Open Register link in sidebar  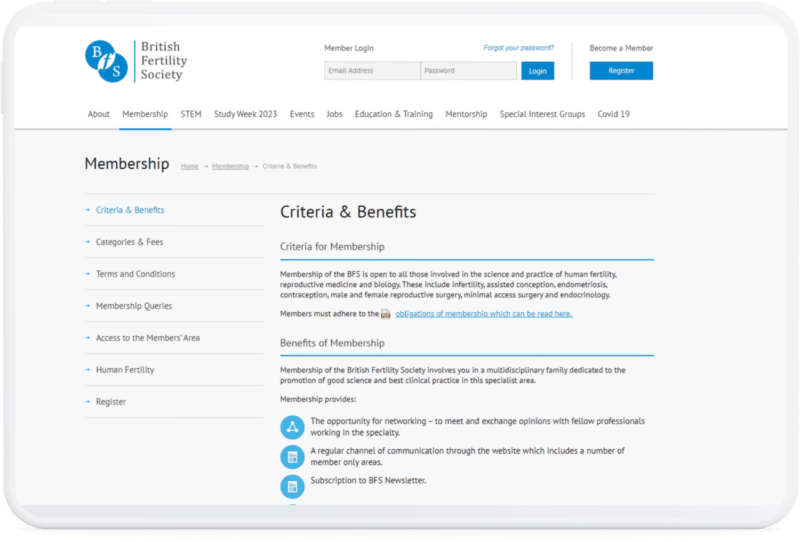pyautogui.click(x=111, y=402)
